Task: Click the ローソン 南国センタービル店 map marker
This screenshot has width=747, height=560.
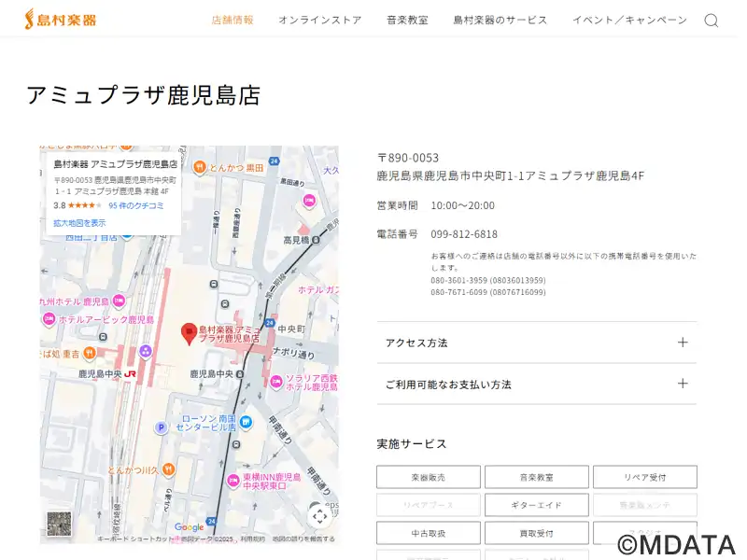Action: pyautogui.click(x=246, y=422)
